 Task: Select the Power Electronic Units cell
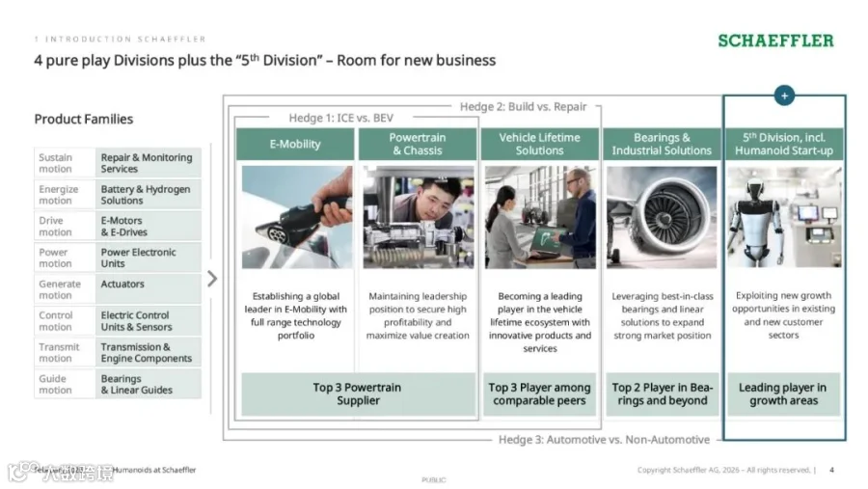coord(149,258)
